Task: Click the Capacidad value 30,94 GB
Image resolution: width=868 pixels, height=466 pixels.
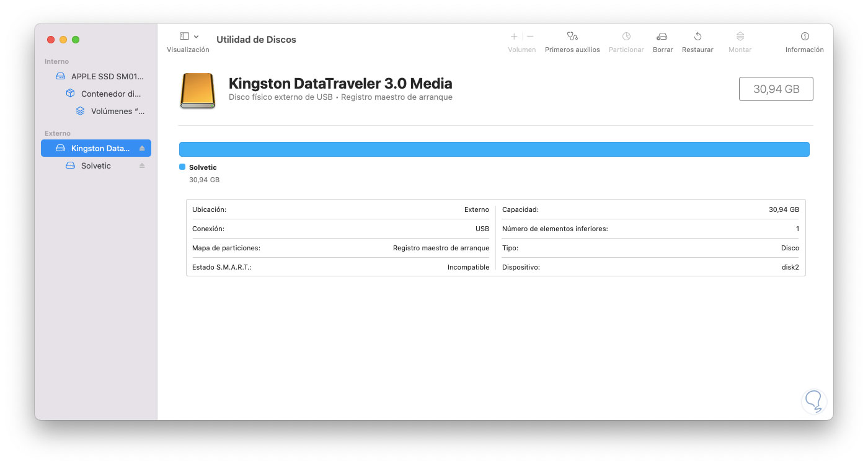Action: [x=784, y=209]
